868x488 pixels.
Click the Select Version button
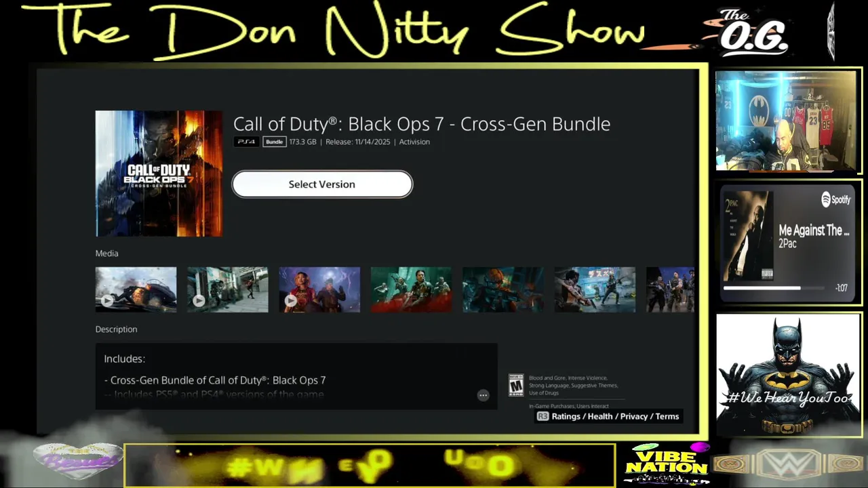click(x=322, y=184)
